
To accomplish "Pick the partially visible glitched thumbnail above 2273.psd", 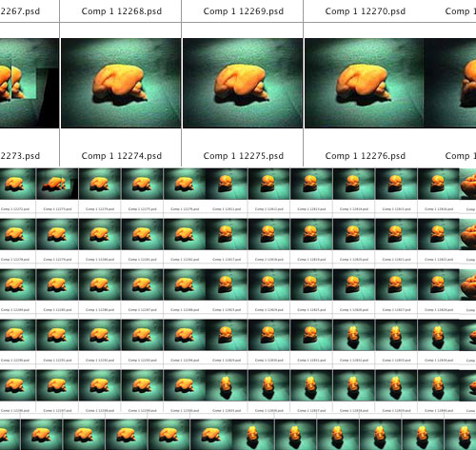I will click(x=30, y=83).
